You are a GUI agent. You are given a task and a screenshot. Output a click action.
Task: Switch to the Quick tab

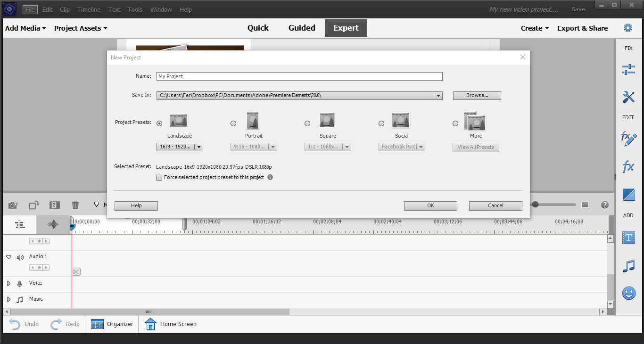(258, 28)
